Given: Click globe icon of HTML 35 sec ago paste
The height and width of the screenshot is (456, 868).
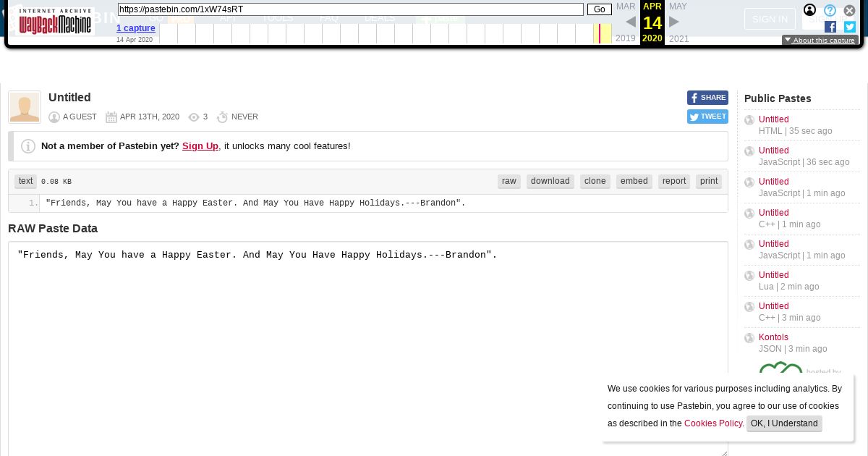Looking at the screenshot, I should tap(749, 120).
